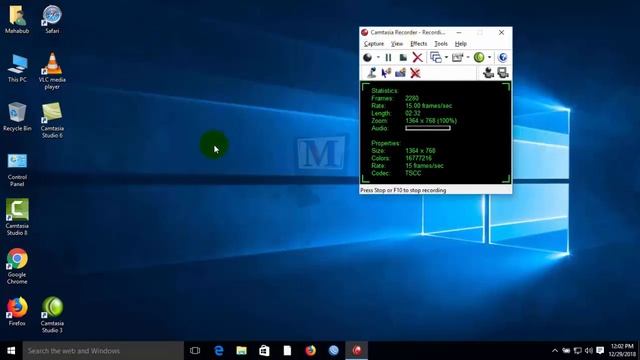Click the 'Search the web and Windows' box
This screenshot has height=360, width=640.
pyautogui.click(x=103, y=351)
